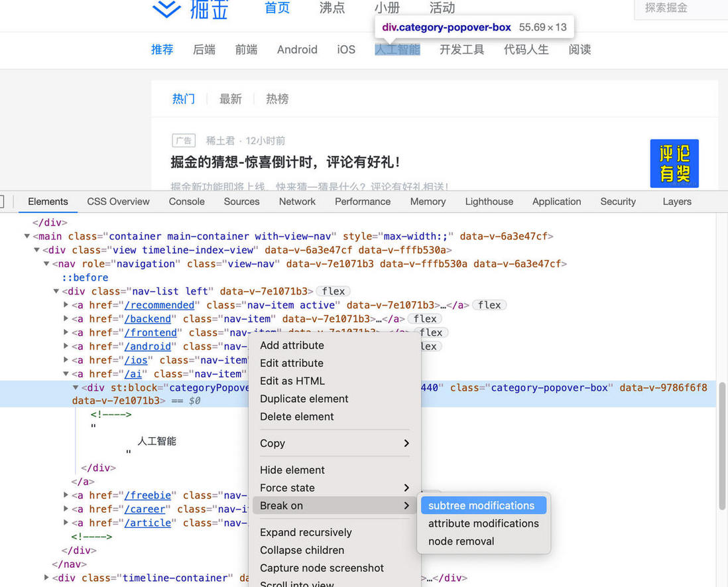This screenshot has height=587, width=728.
Task: Choose Edit as HTML menu item
Action: click(335, 381)
